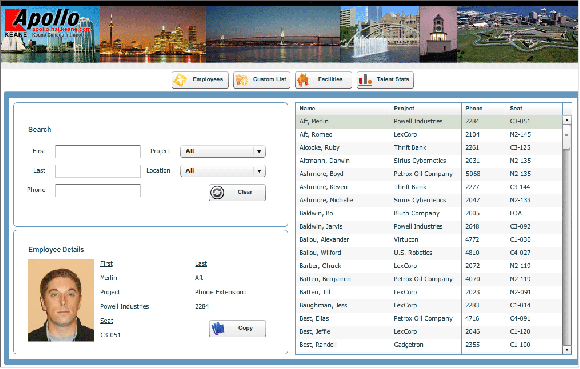Select the 'Baughman, Jess' row

(429, 306)
